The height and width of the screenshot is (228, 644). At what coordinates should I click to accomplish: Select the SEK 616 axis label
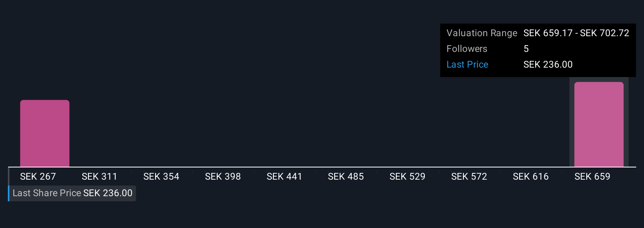coord(531,177)
